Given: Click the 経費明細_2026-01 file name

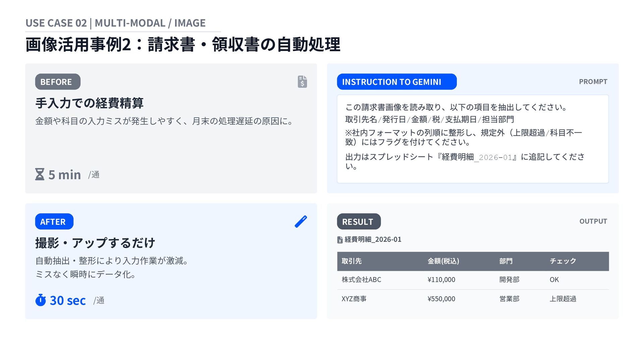Looking at the screenshot, I should pyautogui.click(x=373, y=239).
